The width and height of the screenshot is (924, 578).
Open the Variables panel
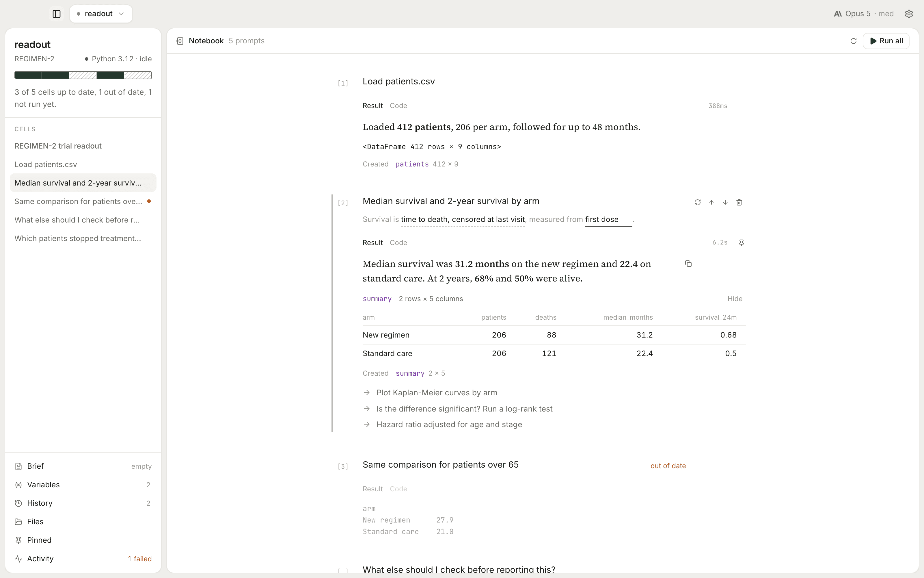[83, 484]
